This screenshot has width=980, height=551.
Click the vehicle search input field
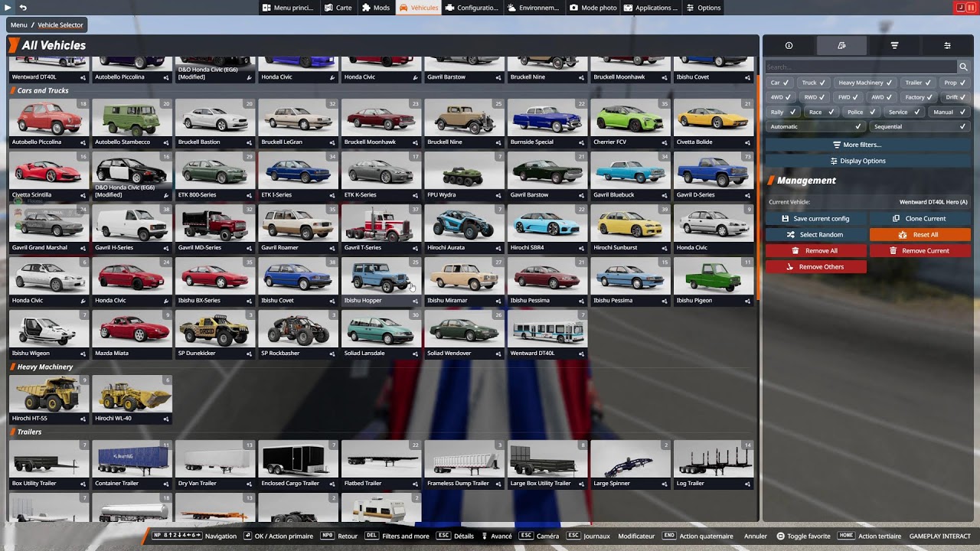861,67
